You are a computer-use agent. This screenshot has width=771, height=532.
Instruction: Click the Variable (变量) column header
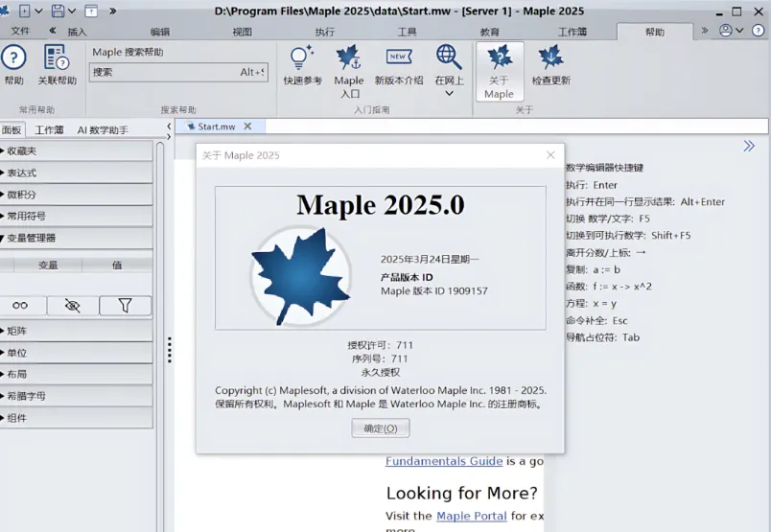point(48,265)
